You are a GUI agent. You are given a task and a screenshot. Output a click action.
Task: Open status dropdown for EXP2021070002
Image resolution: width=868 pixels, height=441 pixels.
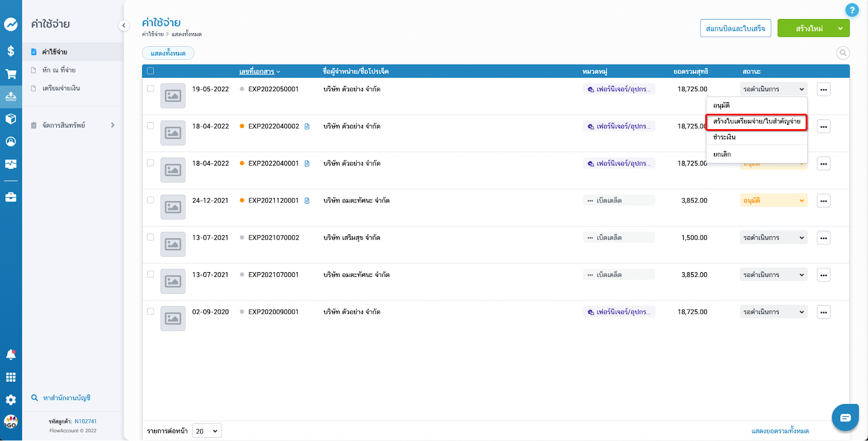click(x=774, y=238)
